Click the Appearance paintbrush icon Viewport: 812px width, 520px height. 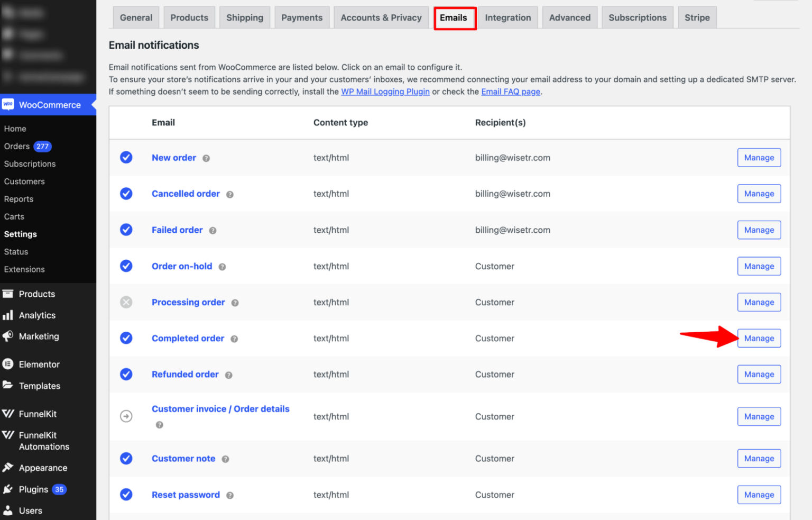click(x=8, y=468)
